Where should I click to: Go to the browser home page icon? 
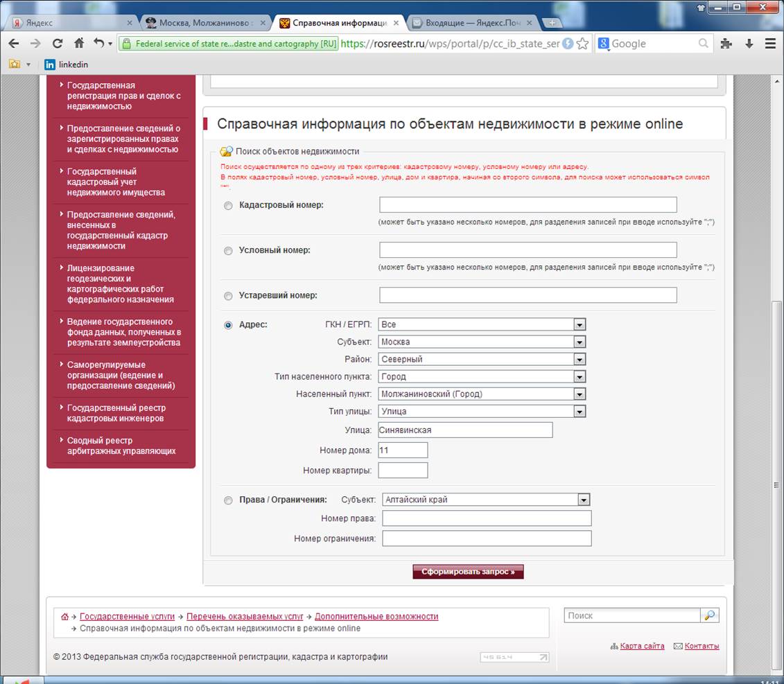click(x=79, y=43)
